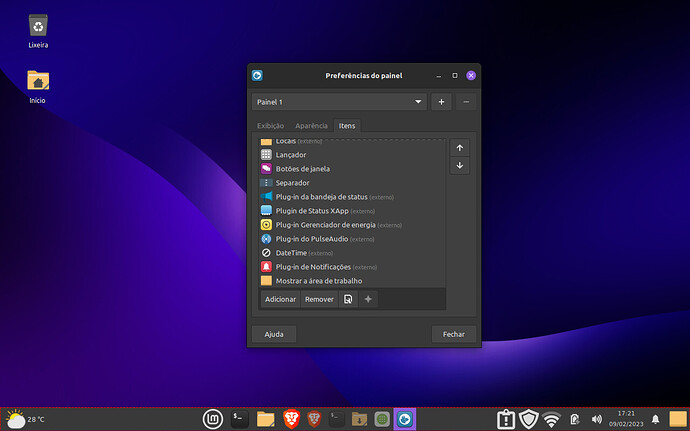This screenshot has height=431, width=690.
Task: Switch to the Exibição tab
Action: click(270, 126)
